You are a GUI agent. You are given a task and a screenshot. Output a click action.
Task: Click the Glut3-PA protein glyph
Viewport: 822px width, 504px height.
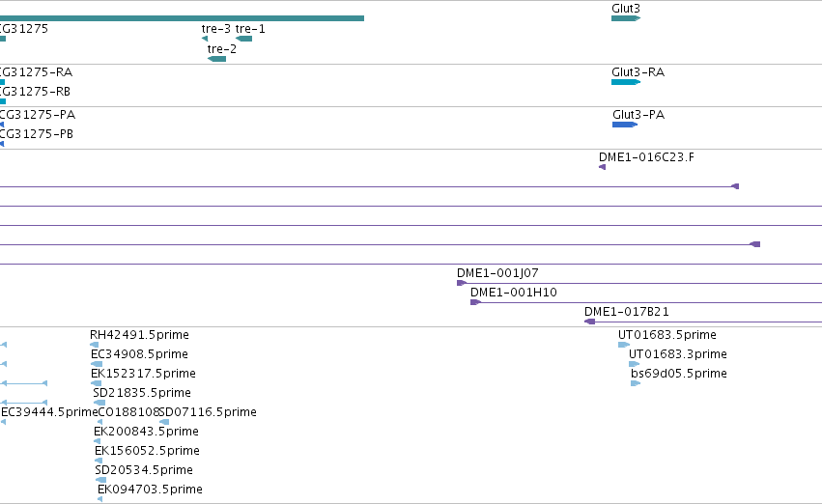tap(625, 125)
